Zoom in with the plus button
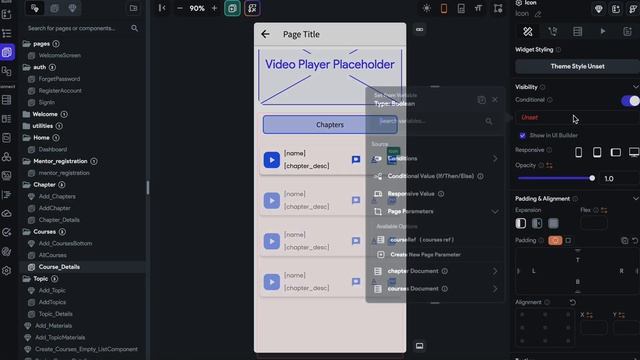The image size is (640, 360). [214, 8]
